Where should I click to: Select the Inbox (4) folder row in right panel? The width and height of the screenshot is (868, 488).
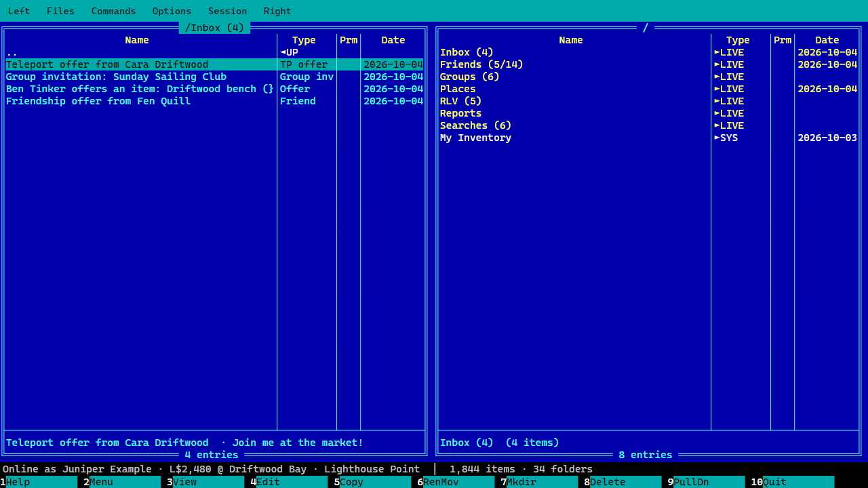pyautogui.click(x=648, y=52)
